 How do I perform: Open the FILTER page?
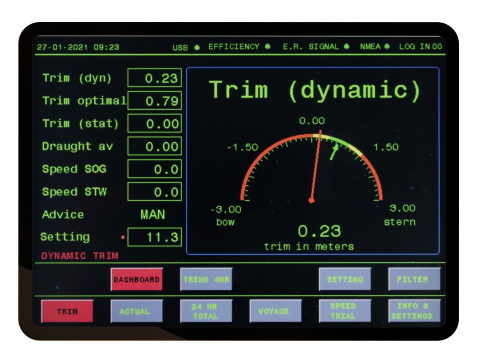(414, 279)
